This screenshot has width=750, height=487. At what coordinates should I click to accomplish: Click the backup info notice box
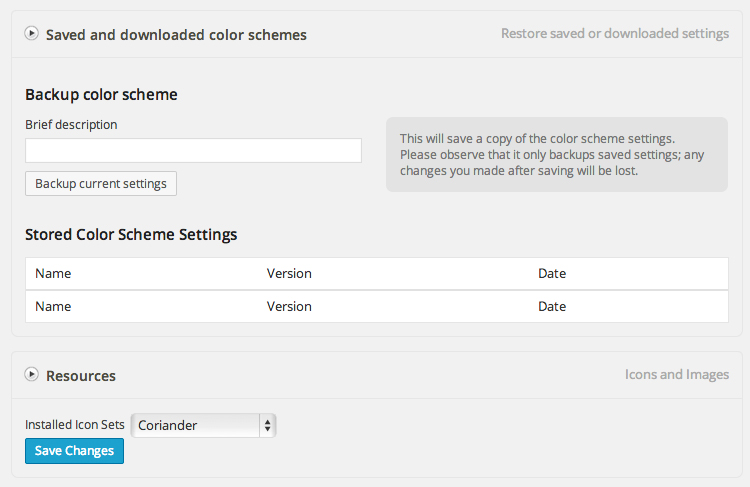click(x=557, y=155)
